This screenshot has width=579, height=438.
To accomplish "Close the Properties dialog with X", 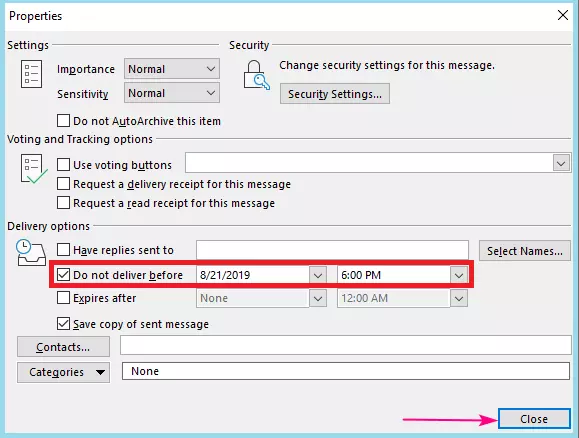I will 563,16.
